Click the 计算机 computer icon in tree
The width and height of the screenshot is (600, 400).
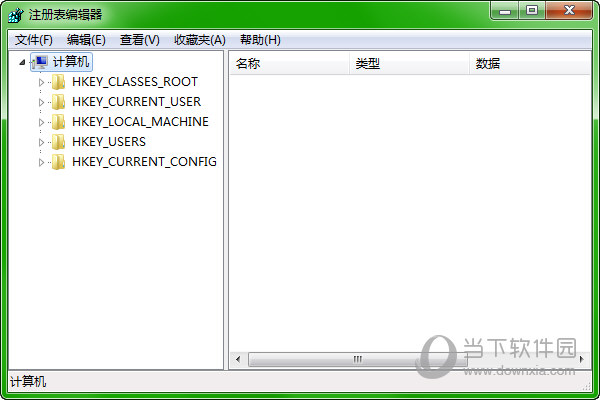[40, 62]
